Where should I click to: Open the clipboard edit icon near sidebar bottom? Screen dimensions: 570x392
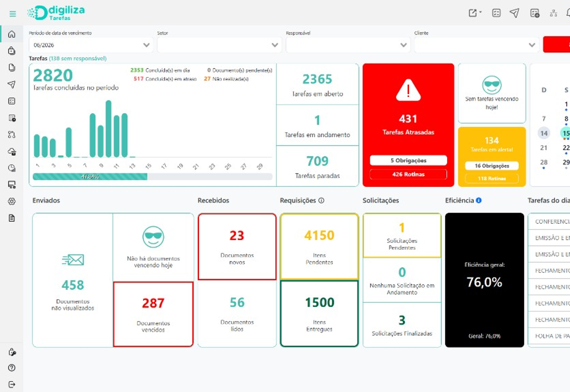[12, 352]
